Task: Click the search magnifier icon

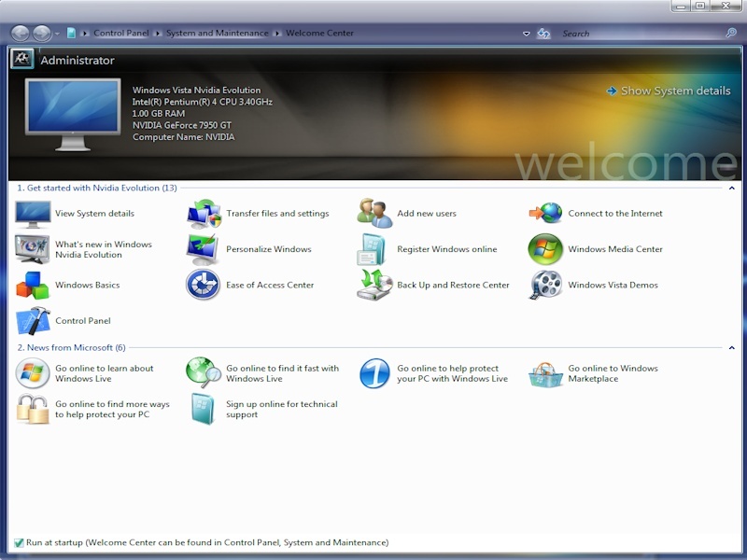Action: (731, 33)
